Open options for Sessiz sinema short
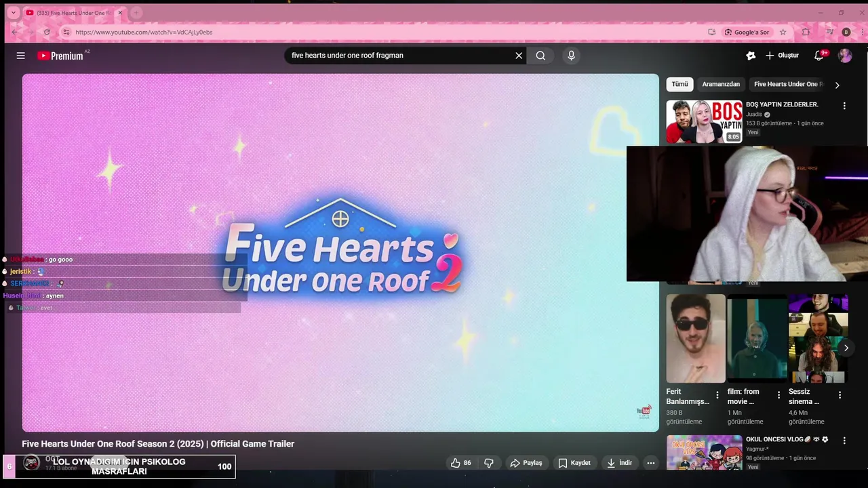This screenshot has height=488, width=868. click(840, 395)
